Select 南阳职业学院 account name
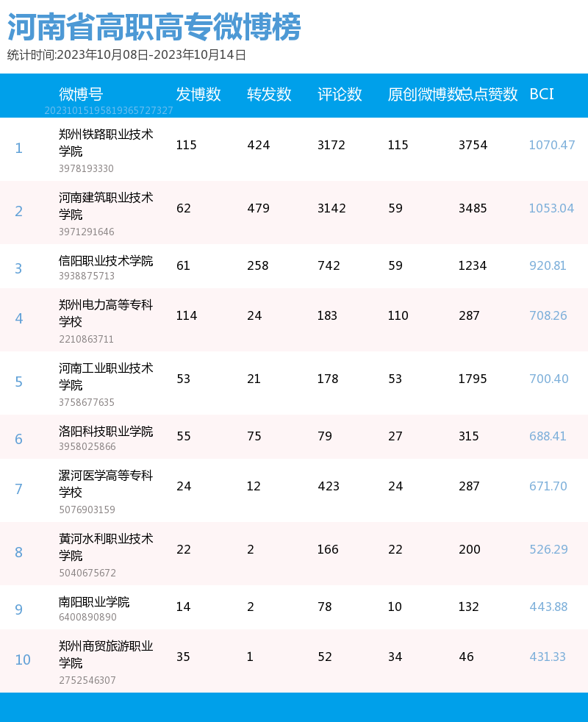This screenshot has height=722, width=588. [x=94, y=602]
